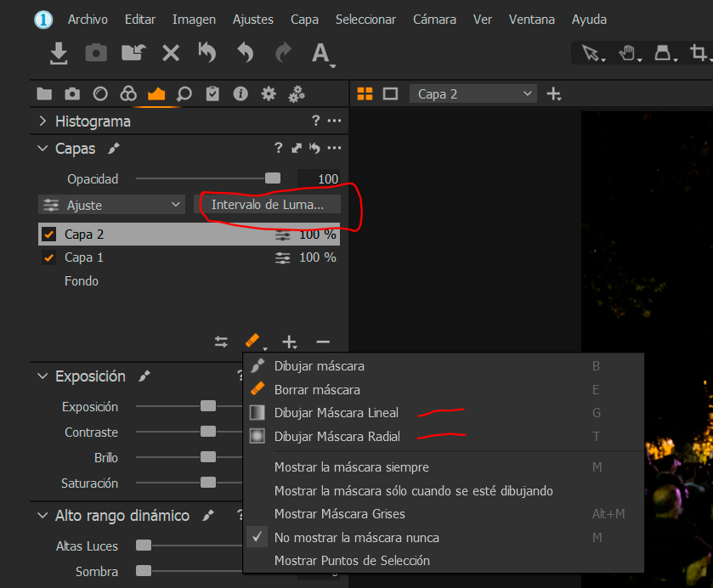Image resolution: width=713 pixels, height=588 pixels.
Task: Open the Ajuste layer type dropdown
Action: (111, 205)
